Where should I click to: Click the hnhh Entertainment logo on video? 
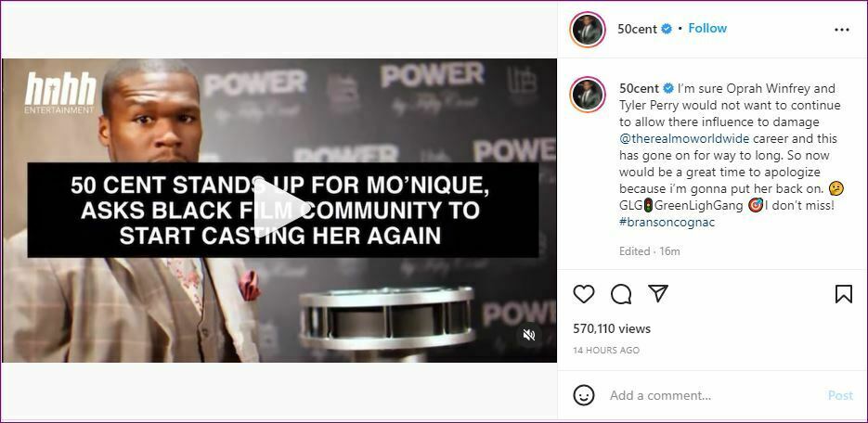click(x=59, y=93)
